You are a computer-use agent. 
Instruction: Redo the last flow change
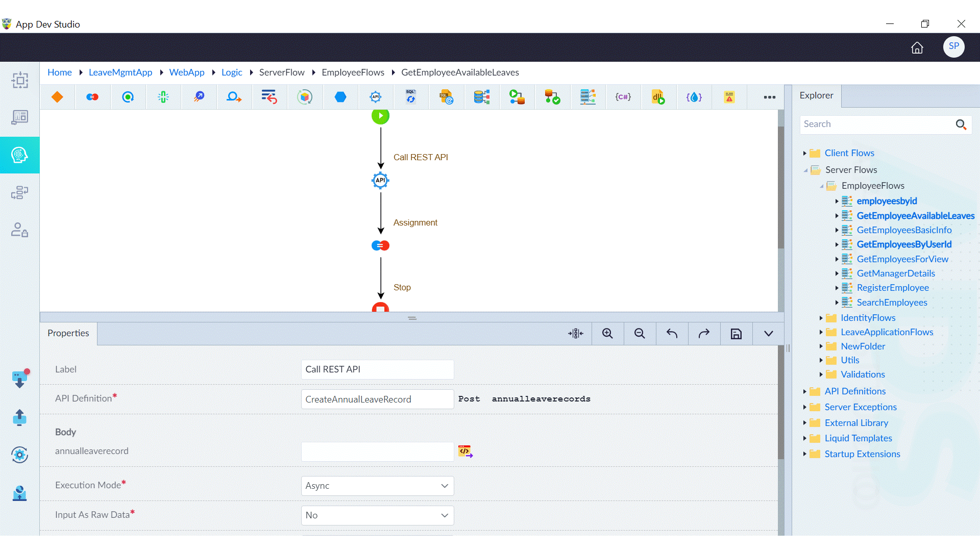(x=704, y=334)
